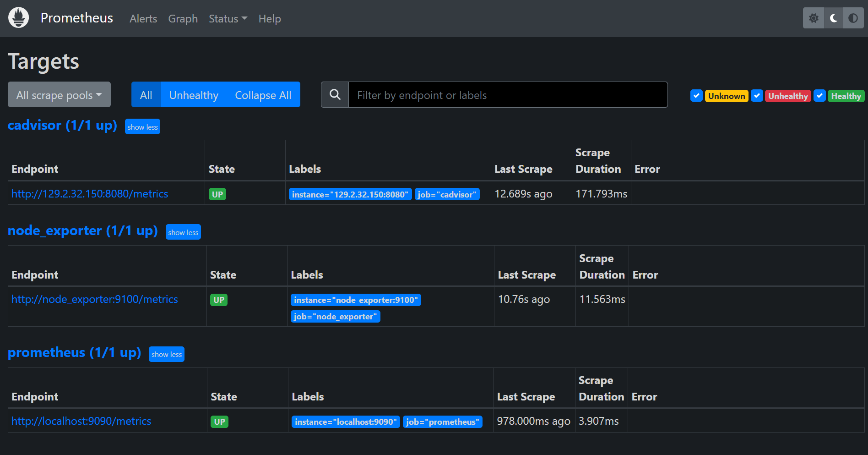The image size is (868, 455).
Task: Click UP state badge for cadvisor
Action: point(217,194)
